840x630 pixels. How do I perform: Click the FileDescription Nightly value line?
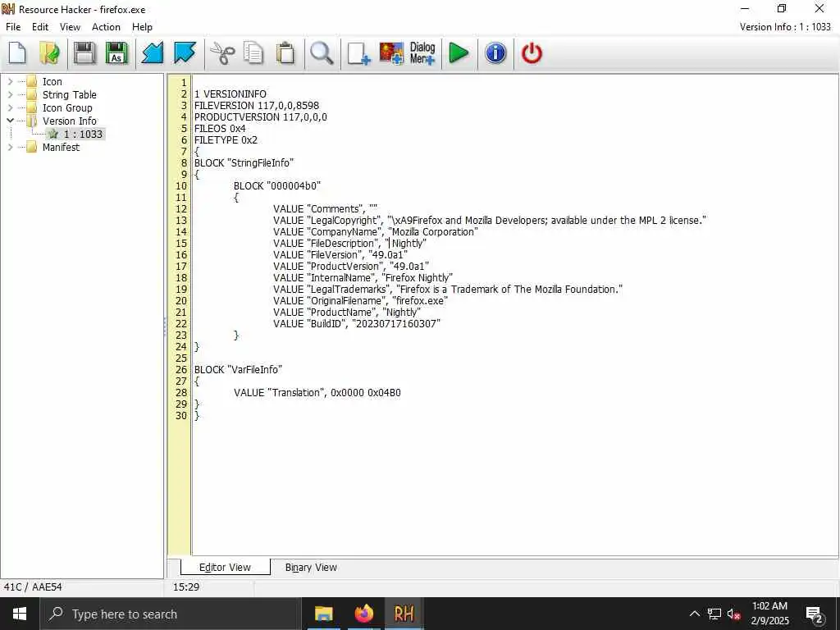[349, 243]
